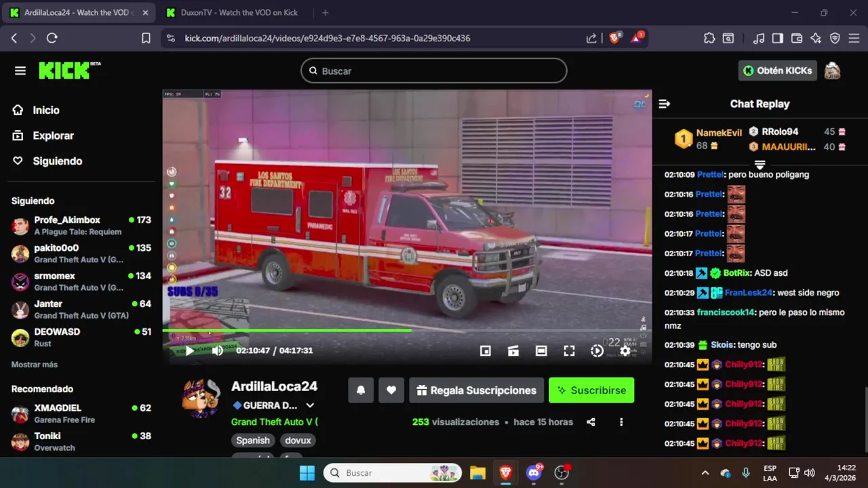Switch to the DuxonTV browser tab
868x488 pixels.
[x=239, y=13]
